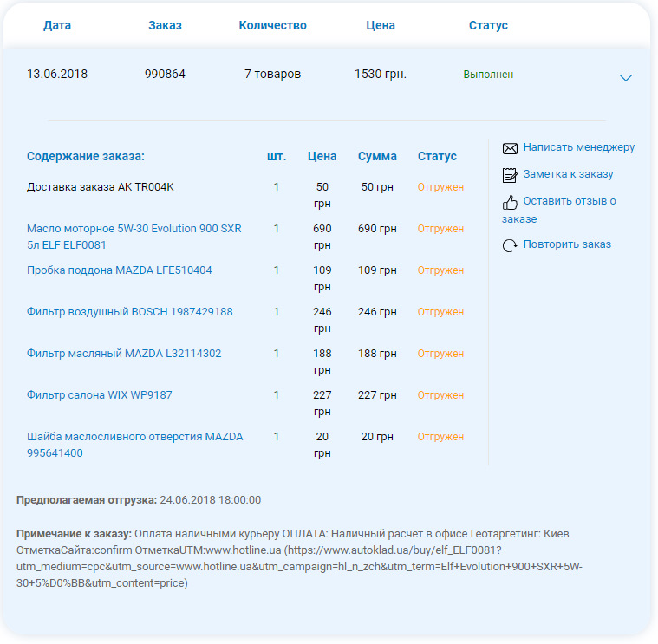Click the 'Количество' column header
The image size is (658, 644).
coord(273,25)
